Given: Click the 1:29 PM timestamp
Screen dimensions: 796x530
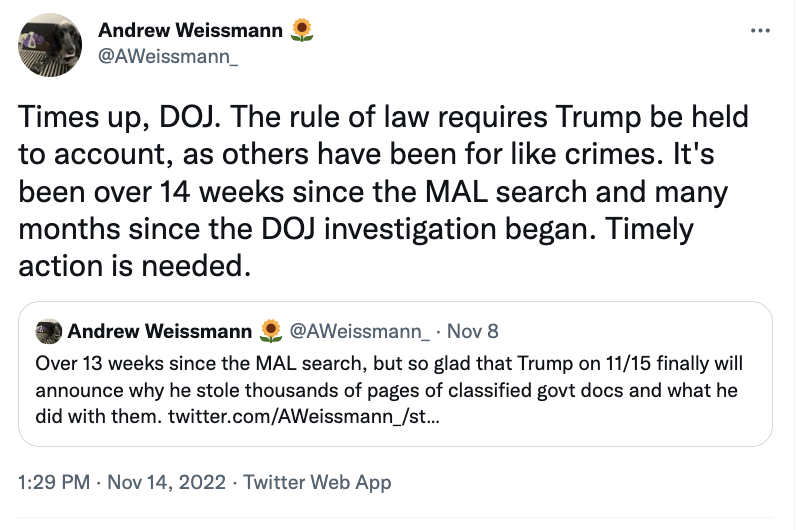Looking at the screenshot, I should (54, 482).
